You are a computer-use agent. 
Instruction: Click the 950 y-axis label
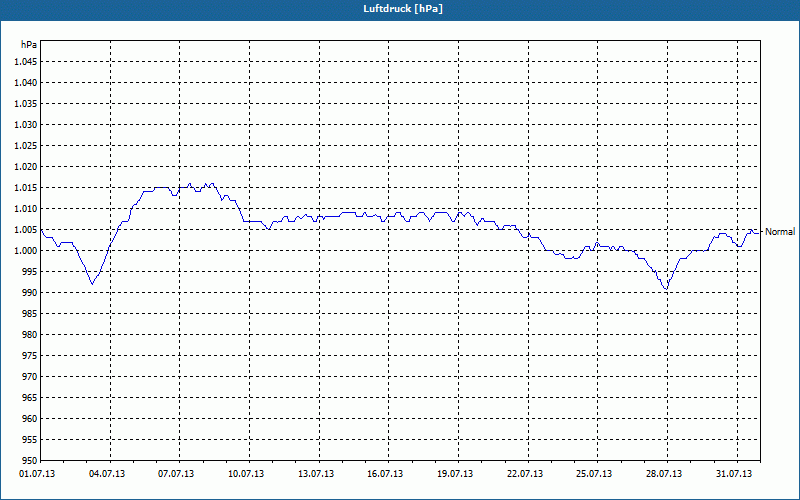30,461
